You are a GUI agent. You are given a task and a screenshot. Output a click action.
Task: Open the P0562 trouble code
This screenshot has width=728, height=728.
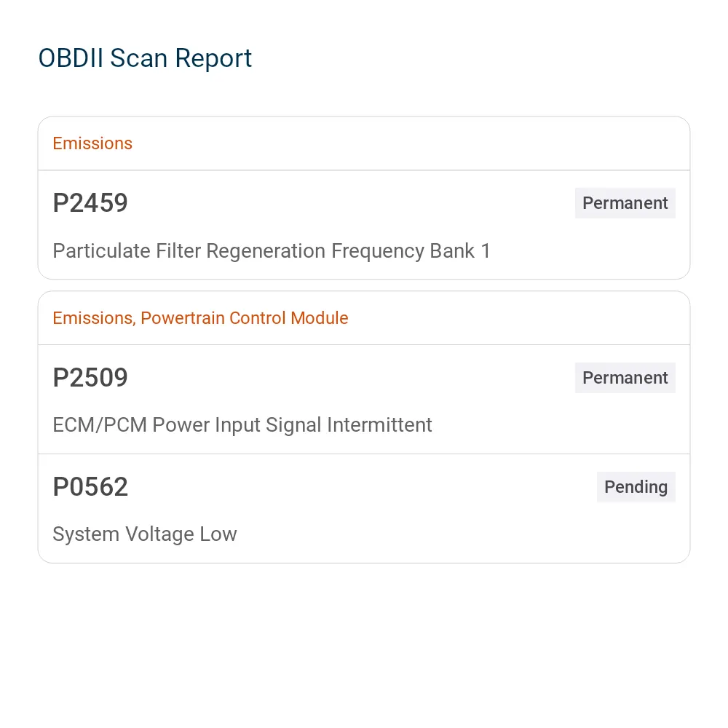click(90, 486)
